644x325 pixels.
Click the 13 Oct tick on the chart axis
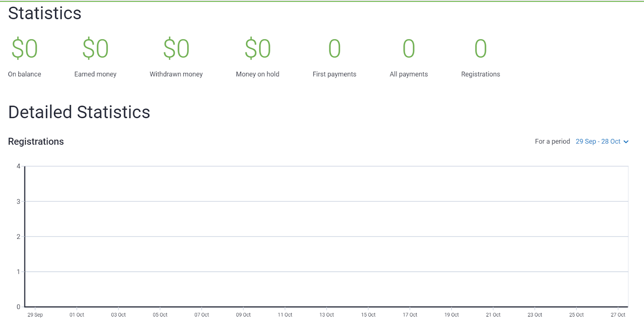point(326,315)
